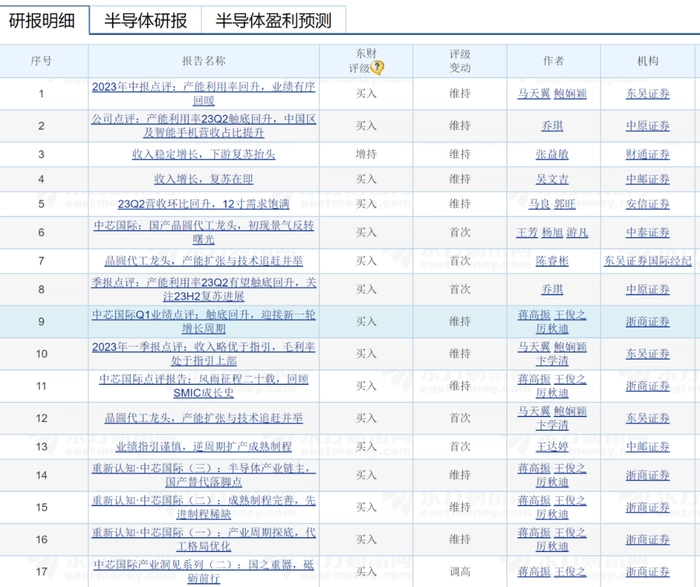
Task: Open institution link 财通证券
Action: coord(647,154)
